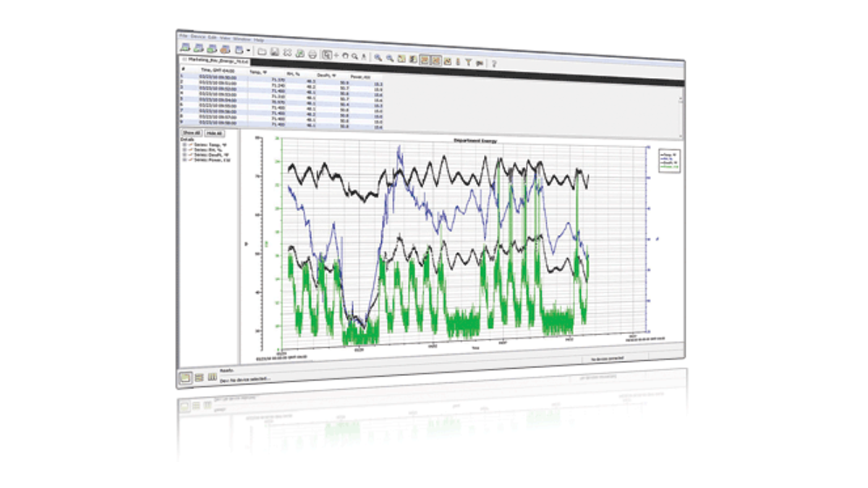Toggle the second highlighted graph option icon
The image size is (868, 488).
click(436, 61)
